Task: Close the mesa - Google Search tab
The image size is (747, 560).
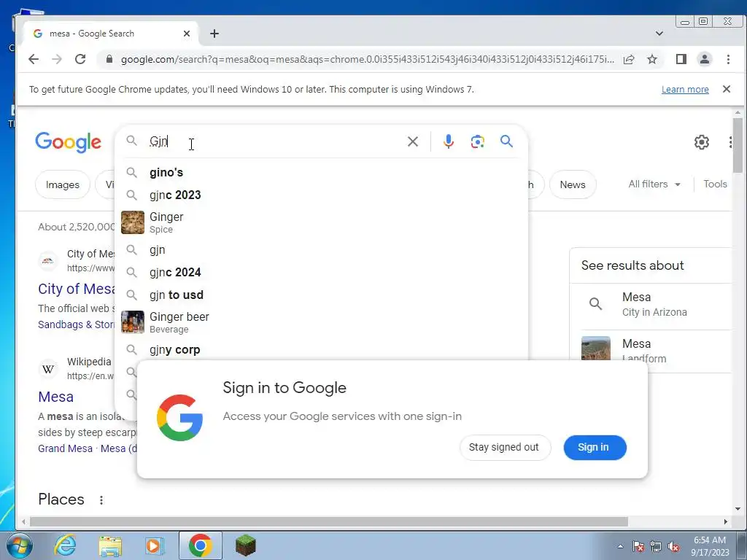Action: (x=187, y=34)
